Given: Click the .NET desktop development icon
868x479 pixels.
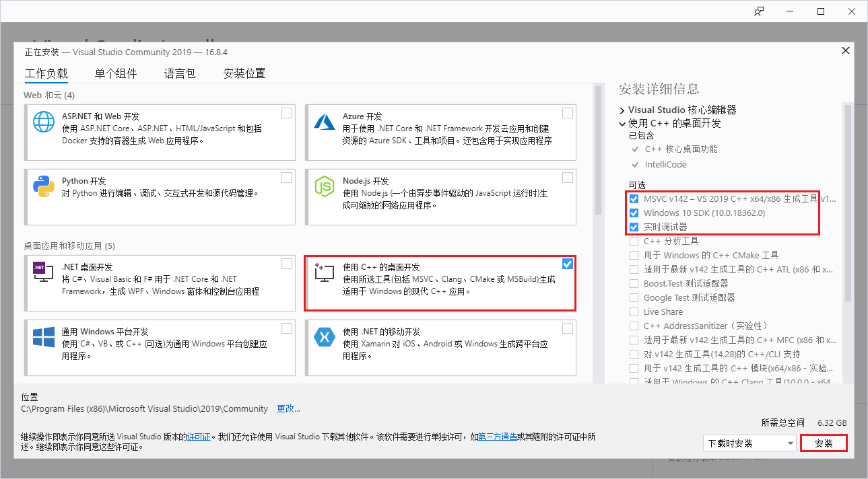Looking at the screenshot, I should (44, 271).
